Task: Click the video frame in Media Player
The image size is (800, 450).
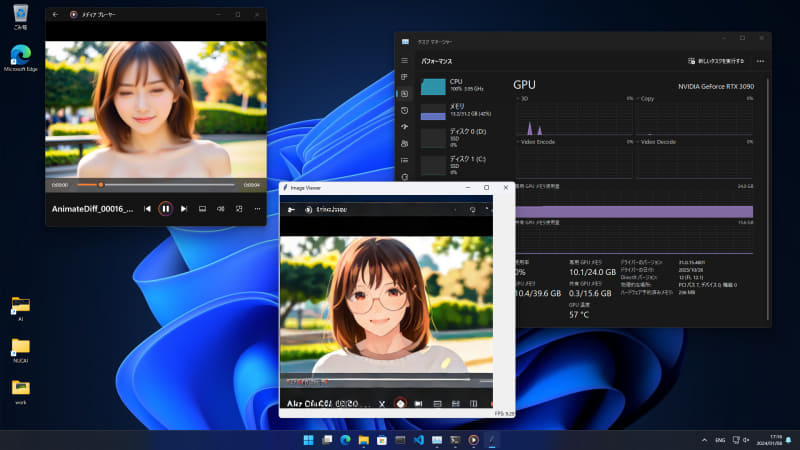Action: [156, 109]
